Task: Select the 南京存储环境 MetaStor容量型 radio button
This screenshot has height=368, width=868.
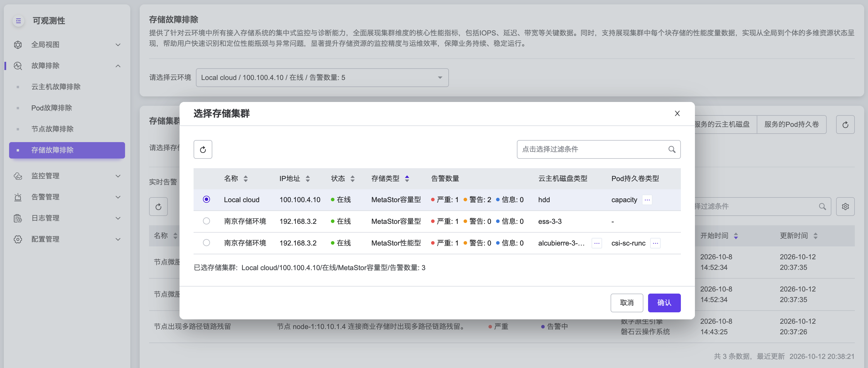Action: pos(206,221)
